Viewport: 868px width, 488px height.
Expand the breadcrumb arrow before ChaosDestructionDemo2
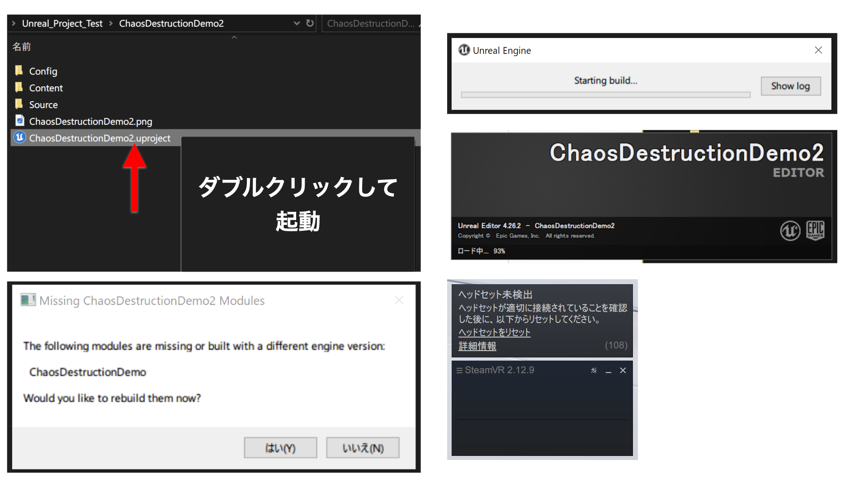pos(111,23)
